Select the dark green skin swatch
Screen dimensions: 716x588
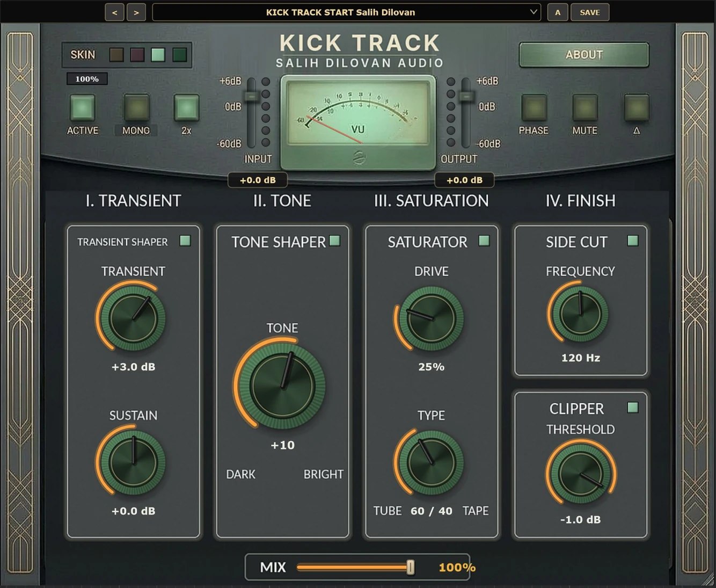pos(180,55)
